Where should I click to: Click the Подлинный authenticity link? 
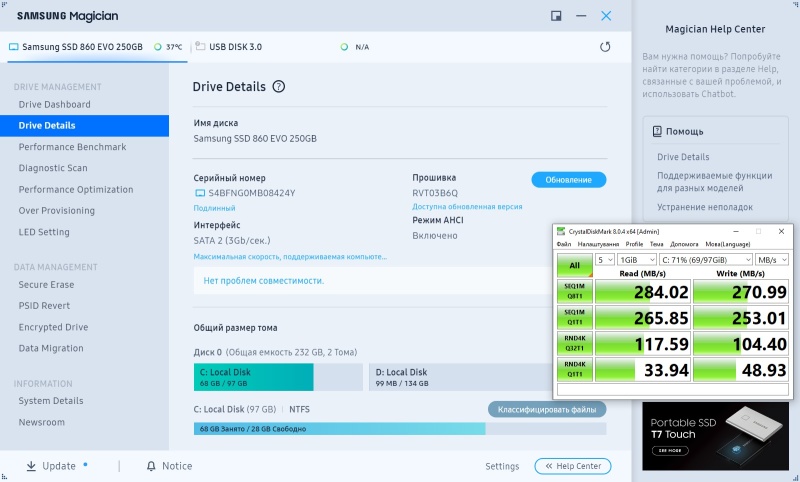click(214, 208)
